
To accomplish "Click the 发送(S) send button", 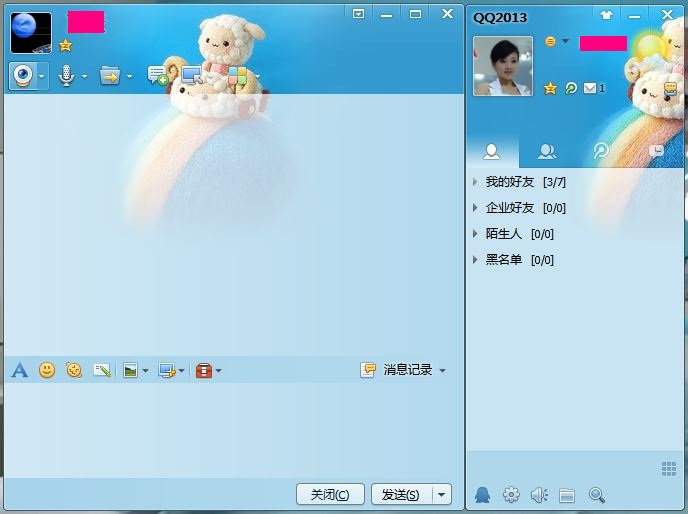I will coord(401,495).
